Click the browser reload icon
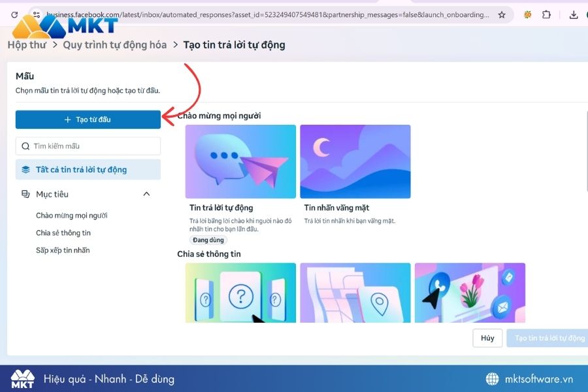This screenshot has width=588, height=392. tap(14, 14)
